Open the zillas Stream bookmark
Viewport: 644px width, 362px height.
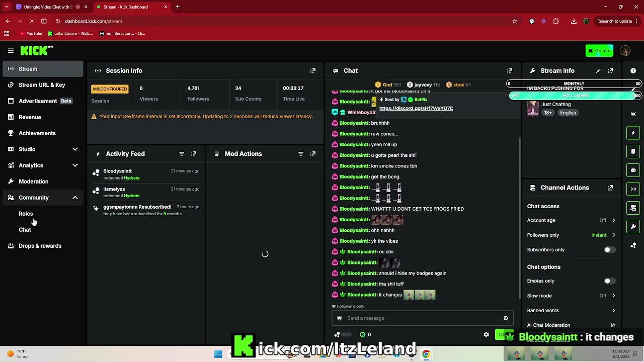[70, 34]
